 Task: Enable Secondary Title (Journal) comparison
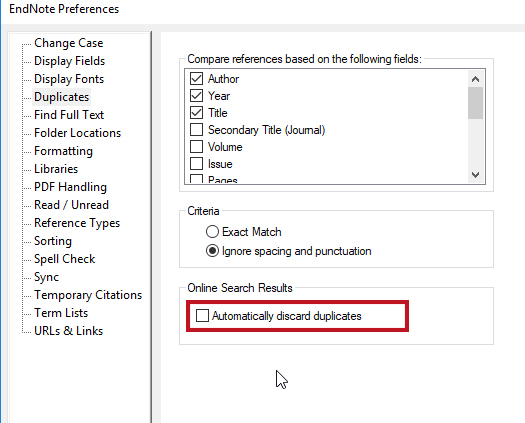point(196,130)
